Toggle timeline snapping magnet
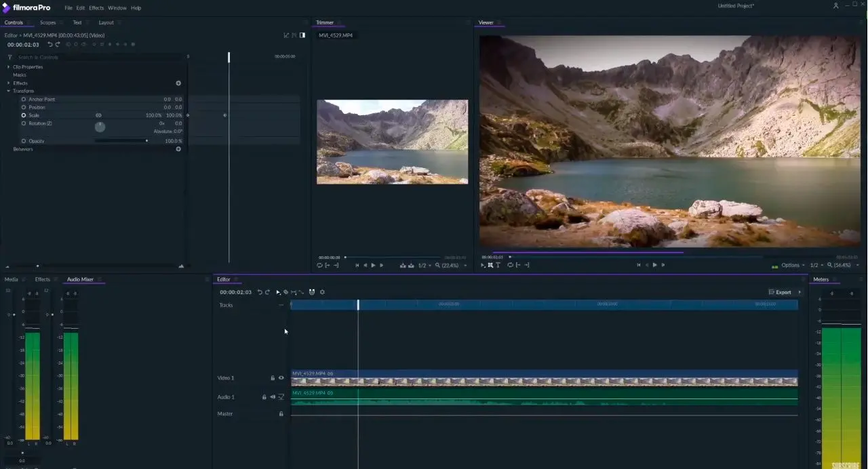The width and height of the screenshot is (868, 469). click(312, 292)
